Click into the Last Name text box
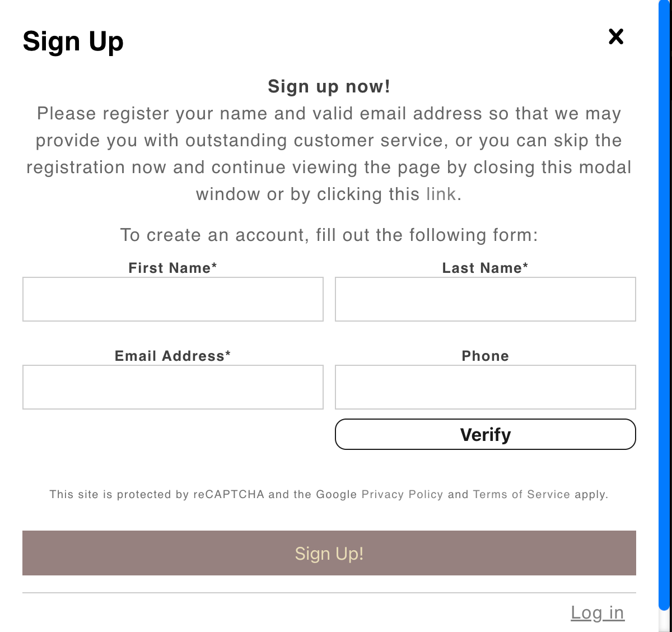Screen dimensions: 672x632 (485, 299)
